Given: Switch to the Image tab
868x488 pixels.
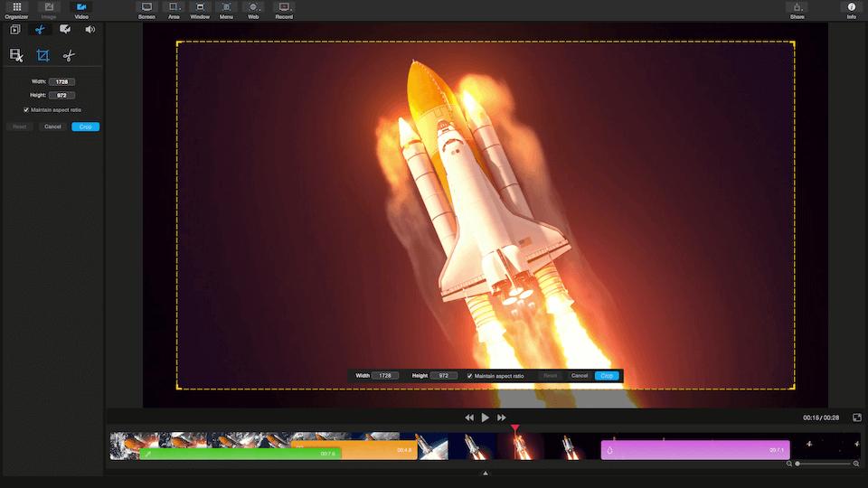Looking at the screenshot, I should (x=49, y=10).
